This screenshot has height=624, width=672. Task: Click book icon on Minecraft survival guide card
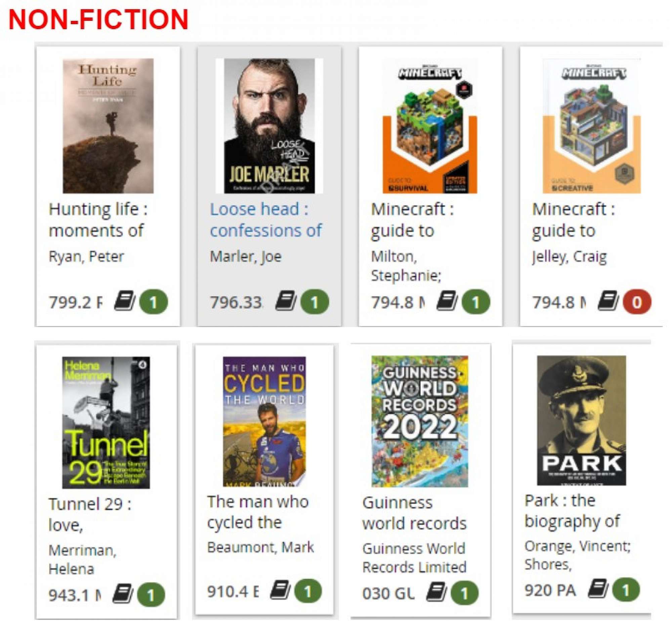446,301
